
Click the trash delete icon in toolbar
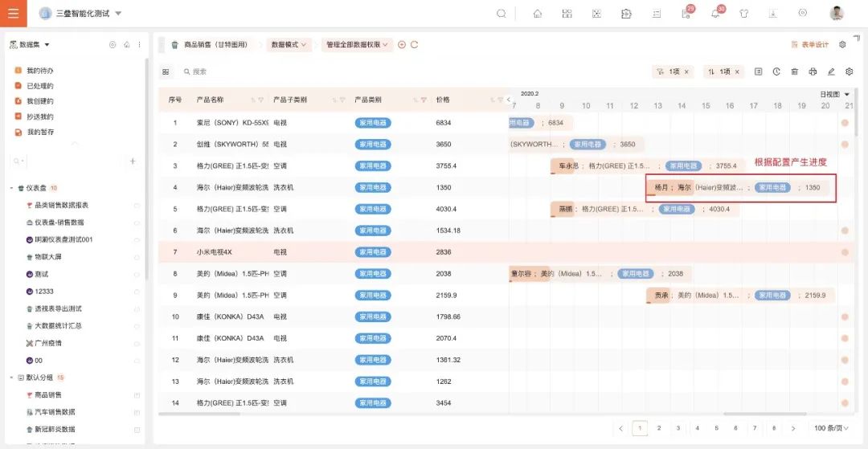(x=794, y=71)
